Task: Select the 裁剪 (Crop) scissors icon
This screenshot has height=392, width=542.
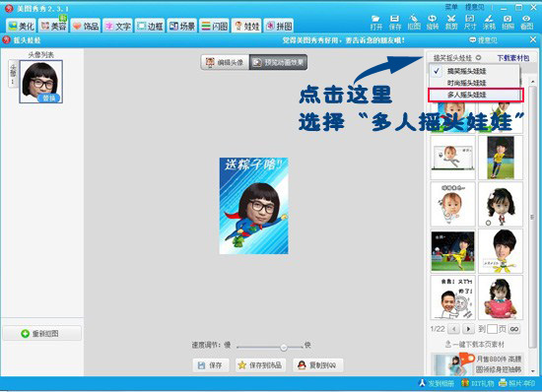Action: pyautogui.click(x=451, y=22)
